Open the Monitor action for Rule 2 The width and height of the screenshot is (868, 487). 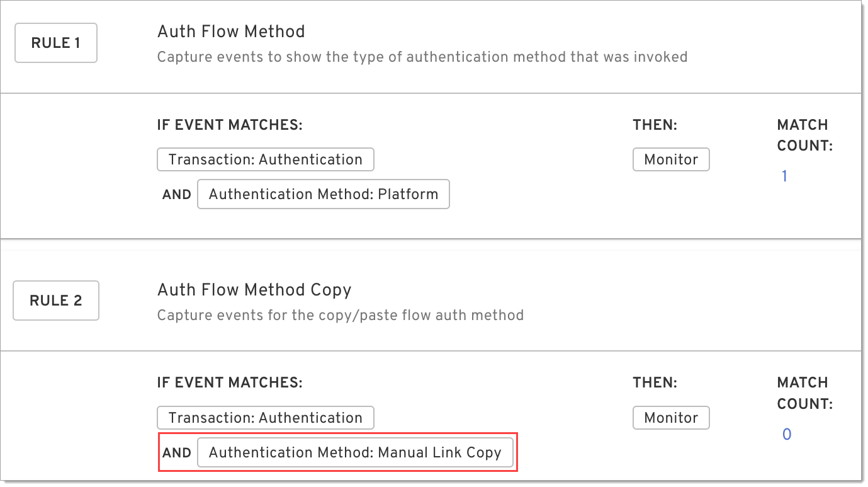tap(670, 418)
